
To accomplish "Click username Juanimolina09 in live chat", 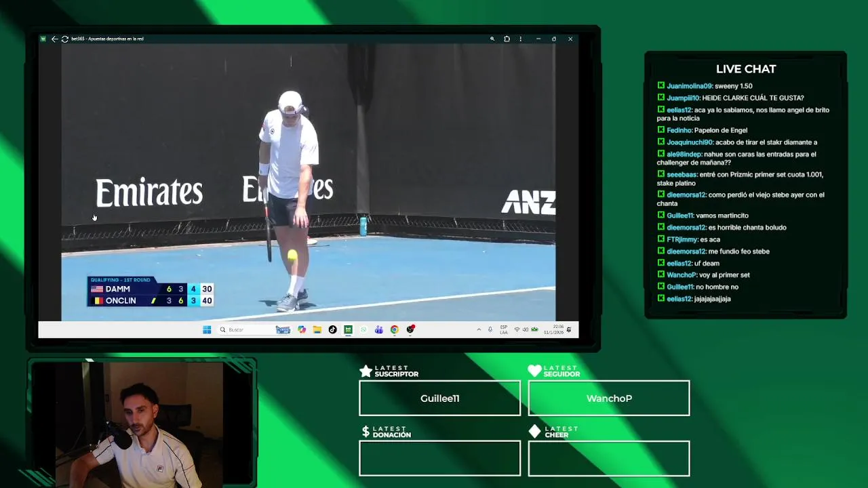I will click(689, 86).
